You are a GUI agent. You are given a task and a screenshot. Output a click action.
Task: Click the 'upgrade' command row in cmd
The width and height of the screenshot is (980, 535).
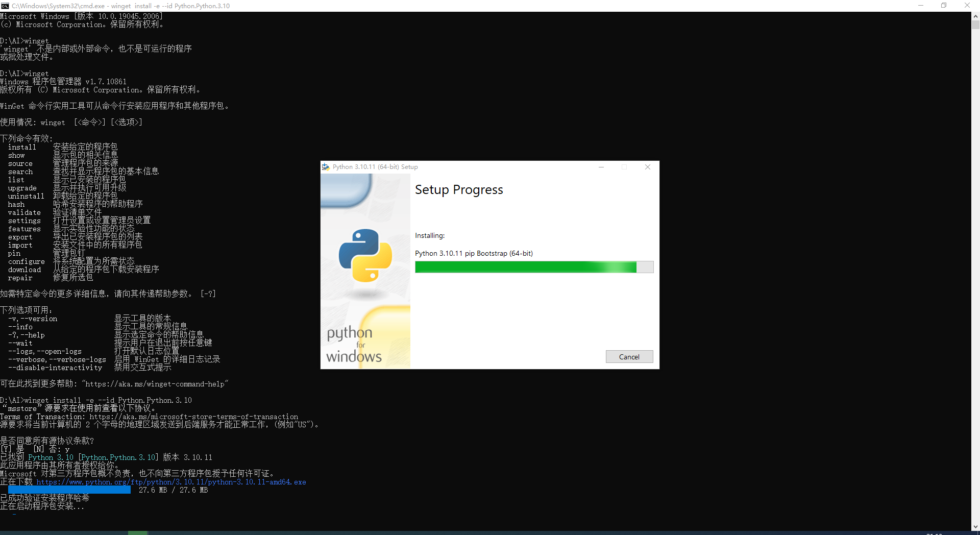pyautogui.click(x=67, y=188)
